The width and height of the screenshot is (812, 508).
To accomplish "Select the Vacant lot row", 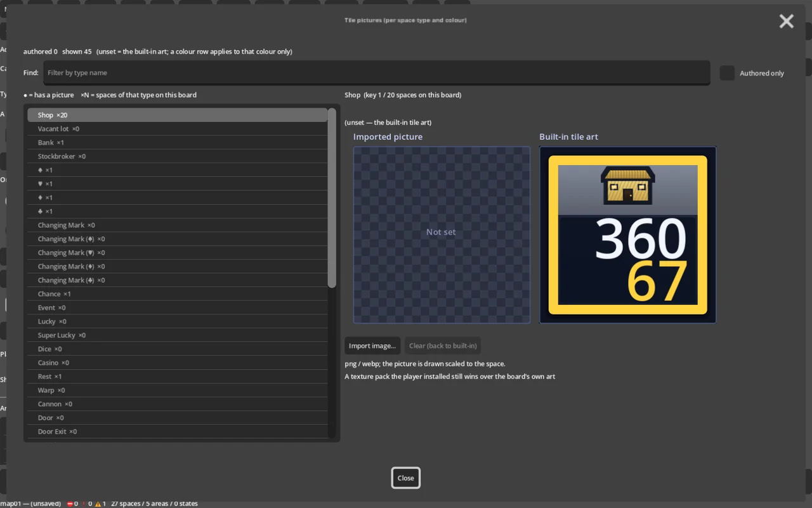I will coord(178,129).
